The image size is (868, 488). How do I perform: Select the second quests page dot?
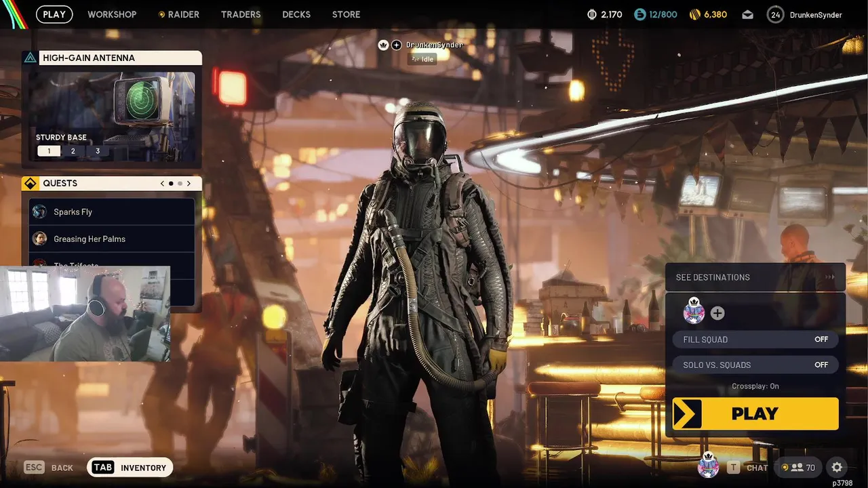180,184
